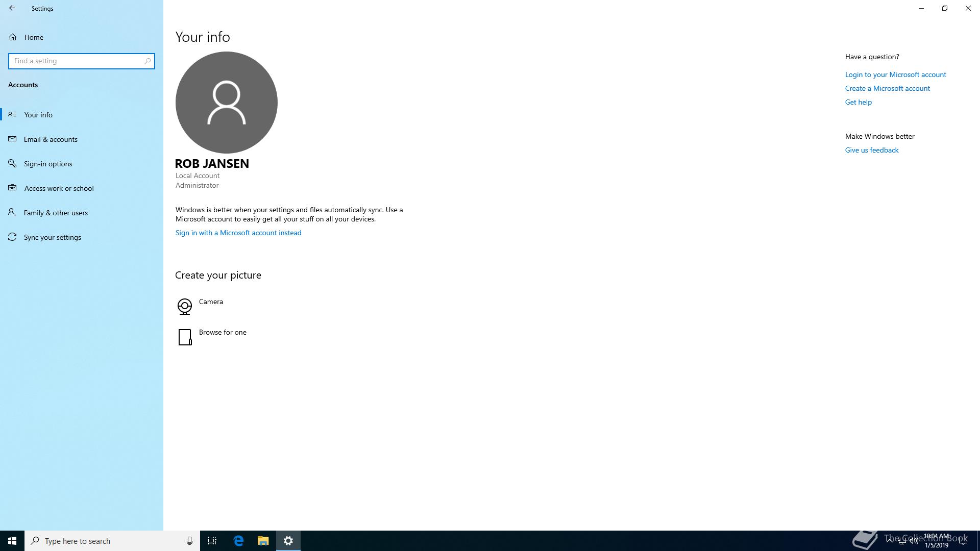Open Email & accounts section
The width and height of the screenshot is (980, 551).
51,139
